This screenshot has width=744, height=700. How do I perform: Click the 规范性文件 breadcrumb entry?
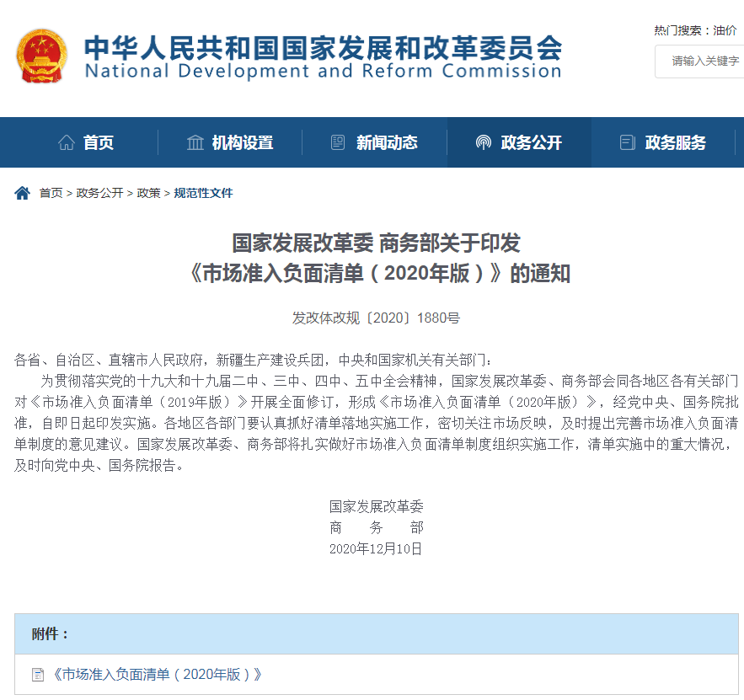[203, 193]
